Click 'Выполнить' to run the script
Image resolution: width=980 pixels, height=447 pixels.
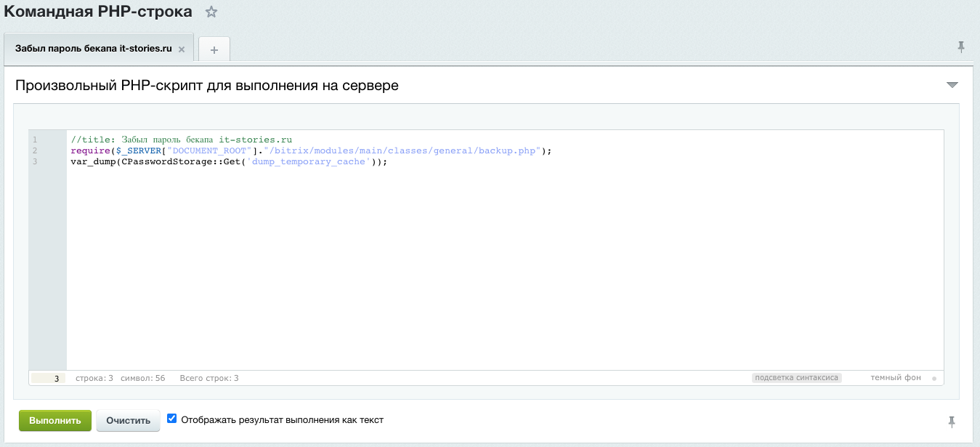(55, 420)
